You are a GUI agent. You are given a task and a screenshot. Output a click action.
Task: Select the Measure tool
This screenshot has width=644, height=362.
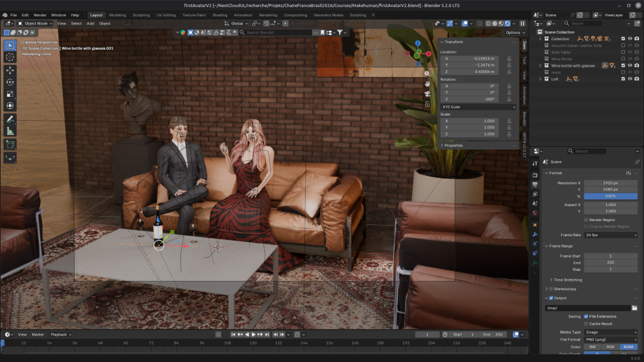coord(10,131)
